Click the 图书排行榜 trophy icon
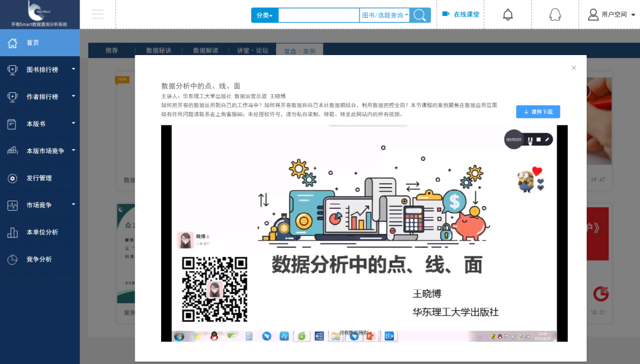Image resolution: width=640 pixels, height=364 pixels. click(12, 70)
